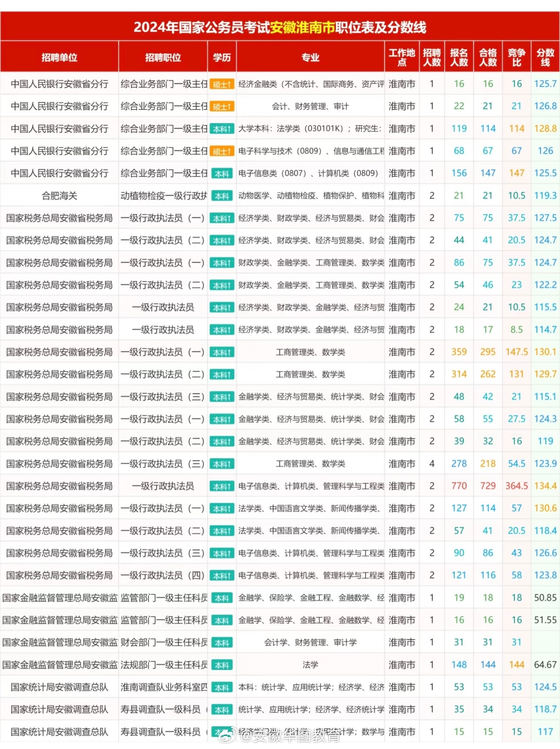Click the applicant count 278
Viewport: 560px width, 749px height.
pyautogui.click(x=459, y=464)
